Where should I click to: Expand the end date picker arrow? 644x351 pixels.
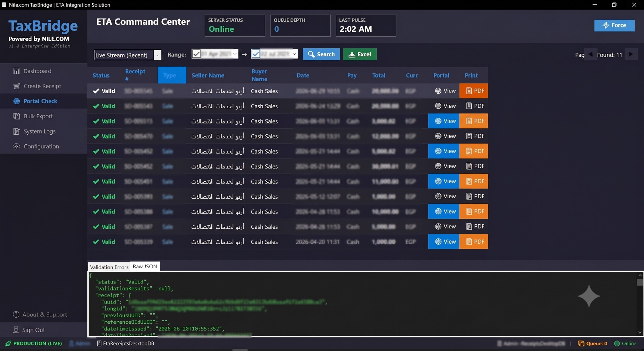[294, 54]
